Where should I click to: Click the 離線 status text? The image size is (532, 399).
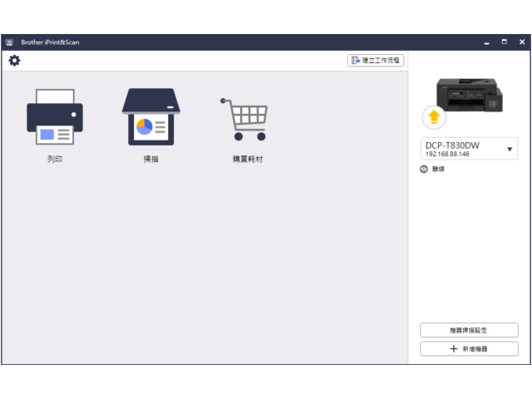(438, 169)
